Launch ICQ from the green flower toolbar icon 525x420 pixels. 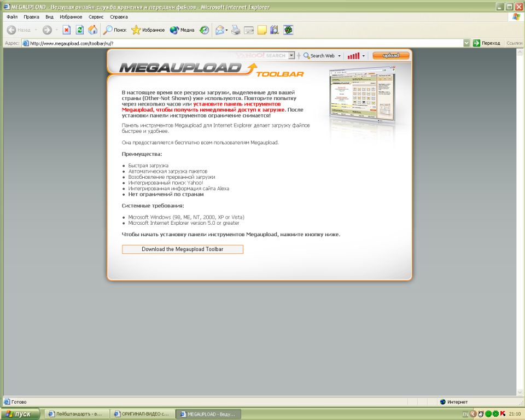[288, 30]
